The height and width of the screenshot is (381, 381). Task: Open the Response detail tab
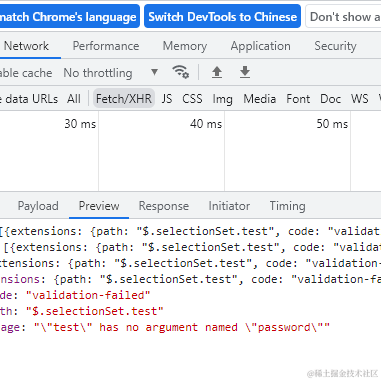164,206
